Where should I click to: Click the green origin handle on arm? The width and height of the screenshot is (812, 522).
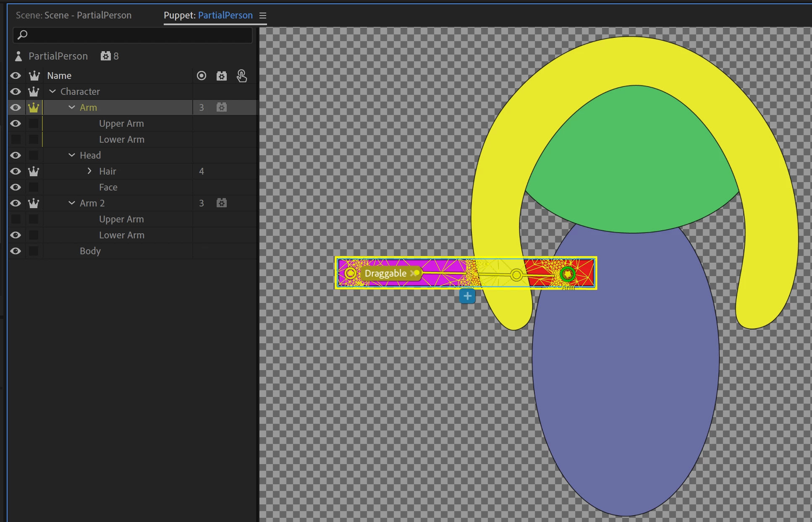567,274
